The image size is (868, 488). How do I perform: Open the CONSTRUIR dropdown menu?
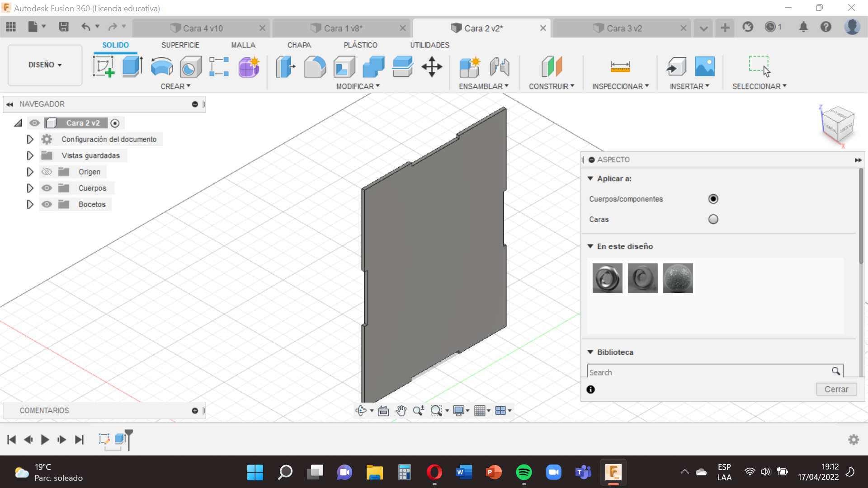pos(552,86)
